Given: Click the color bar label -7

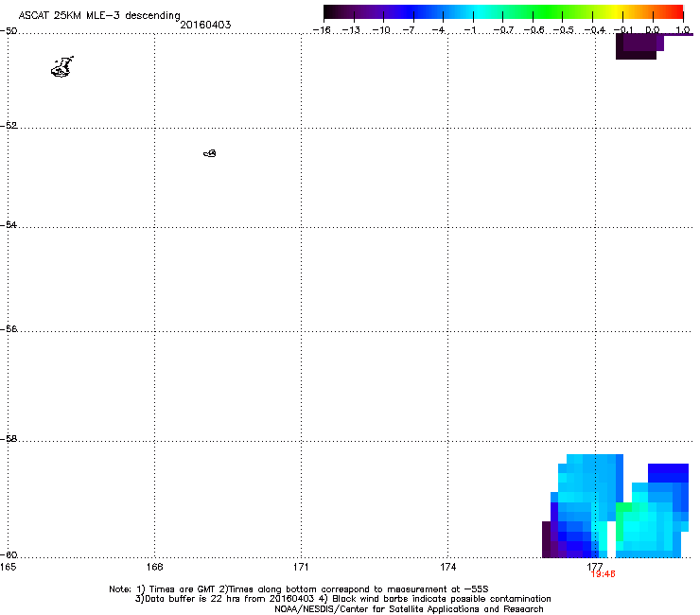Looking at the screenshot, I should click(x=411, y=30).
